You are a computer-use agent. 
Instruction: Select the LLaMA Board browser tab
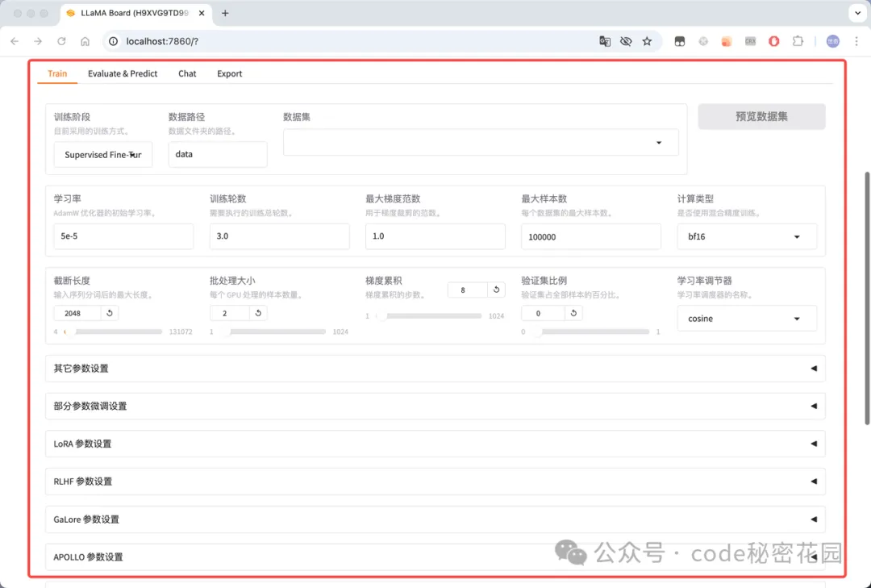click(135, 13)
